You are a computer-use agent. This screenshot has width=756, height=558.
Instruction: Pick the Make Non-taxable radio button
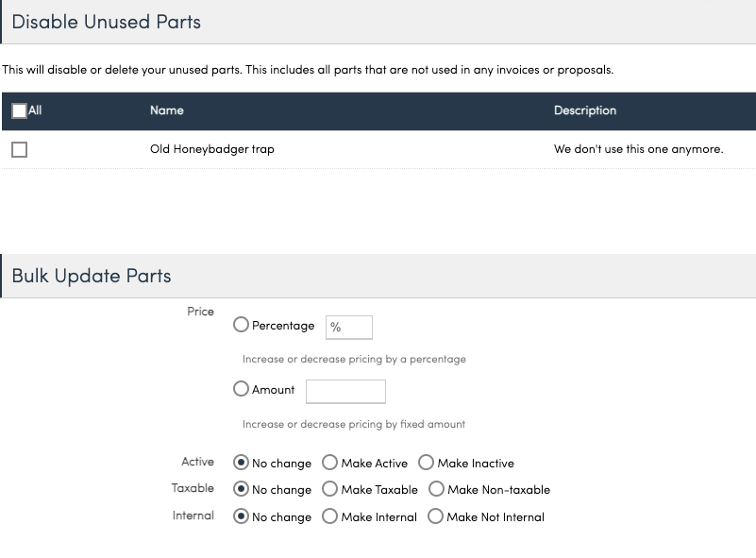[x=436, y=489]
